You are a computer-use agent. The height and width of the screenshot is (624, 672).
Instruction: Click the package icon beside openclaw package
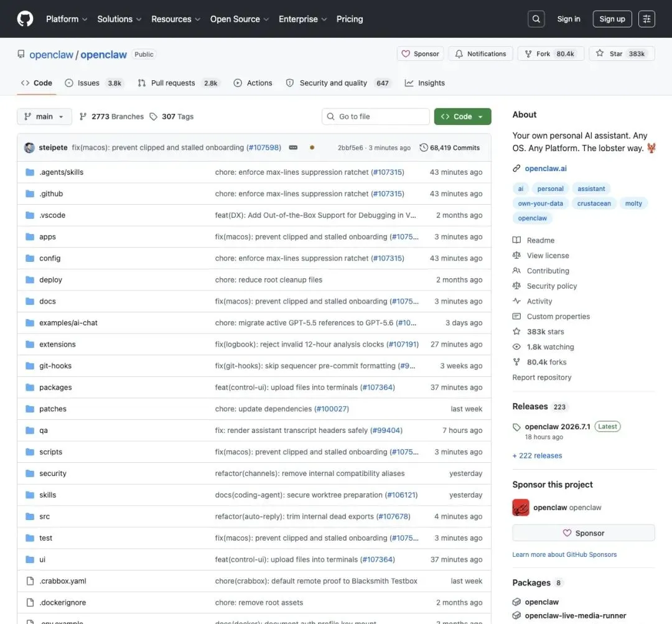pos(516,602)
